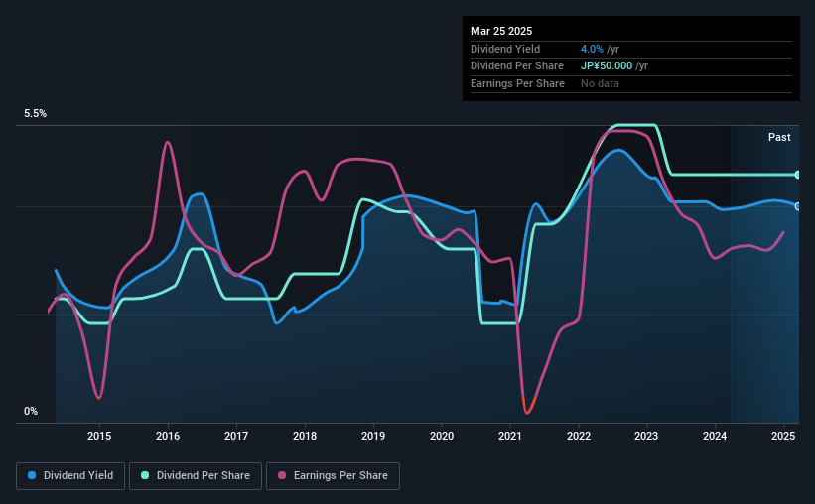Click the 2024 x-axis label
Image resolution: width=815 pixels, height=504 pixels.
tap(715, 436)
